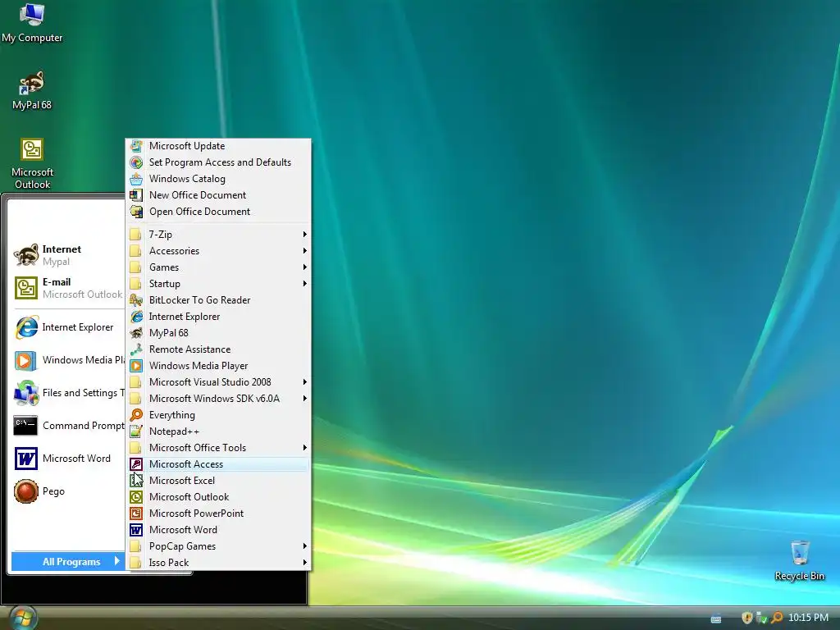The width and height of the screenshot is (840, 630).
Task: Click the BitLocker To Go Reader label
Action: 200,300
